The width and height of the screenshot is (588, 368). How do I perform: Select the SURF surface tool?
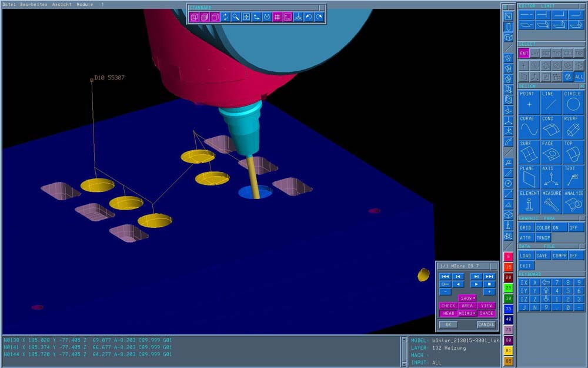coord(529,151)
